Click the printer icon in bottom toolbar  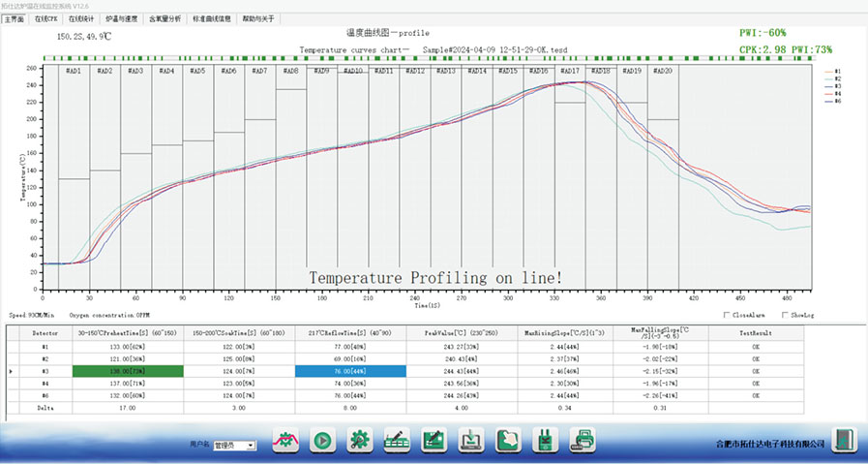[584, 439]
